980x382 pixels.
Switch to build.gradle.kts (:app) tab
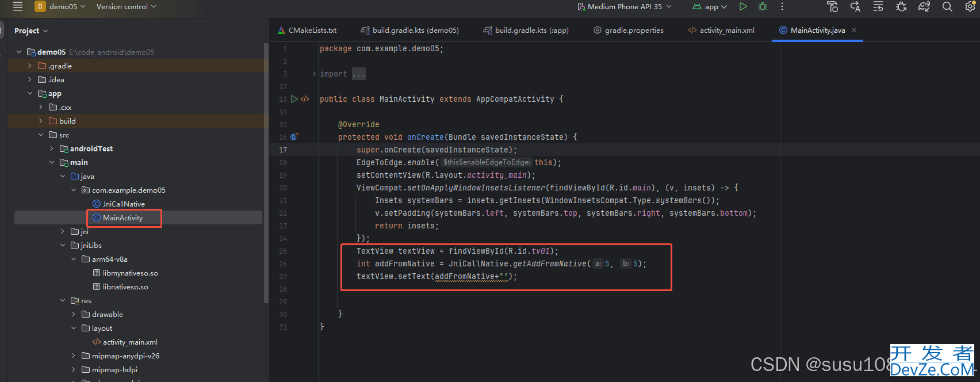(526, 30)
